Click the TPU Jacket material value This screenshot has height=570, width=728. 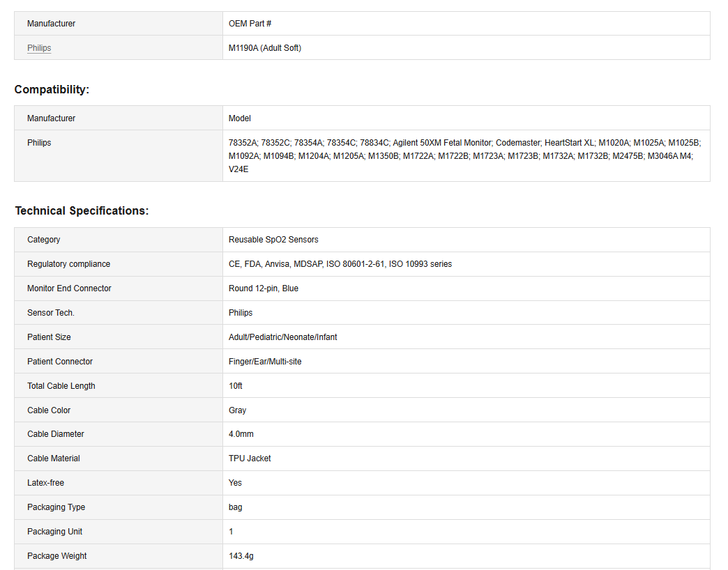(x=250, y=459)
